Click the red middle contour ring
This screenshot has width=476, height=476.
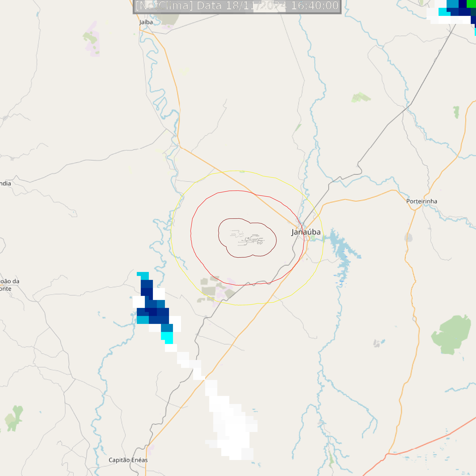(191, 234)
